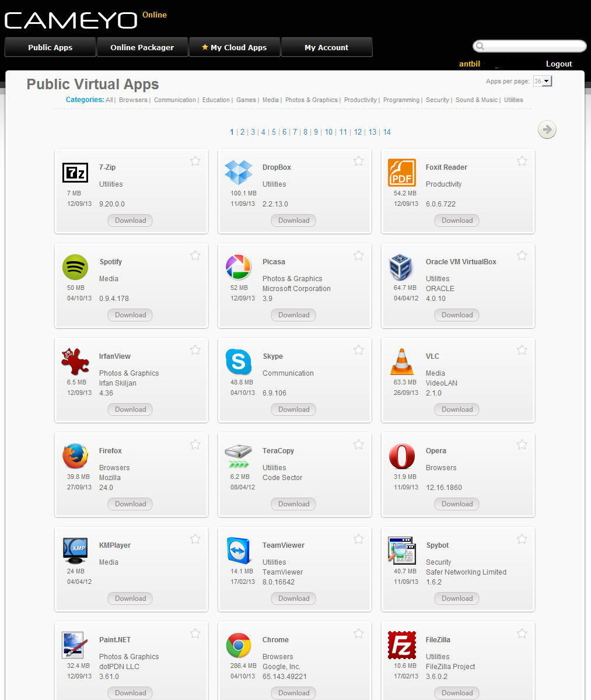Click the KMPlayer monitor icon

point(75,551)
